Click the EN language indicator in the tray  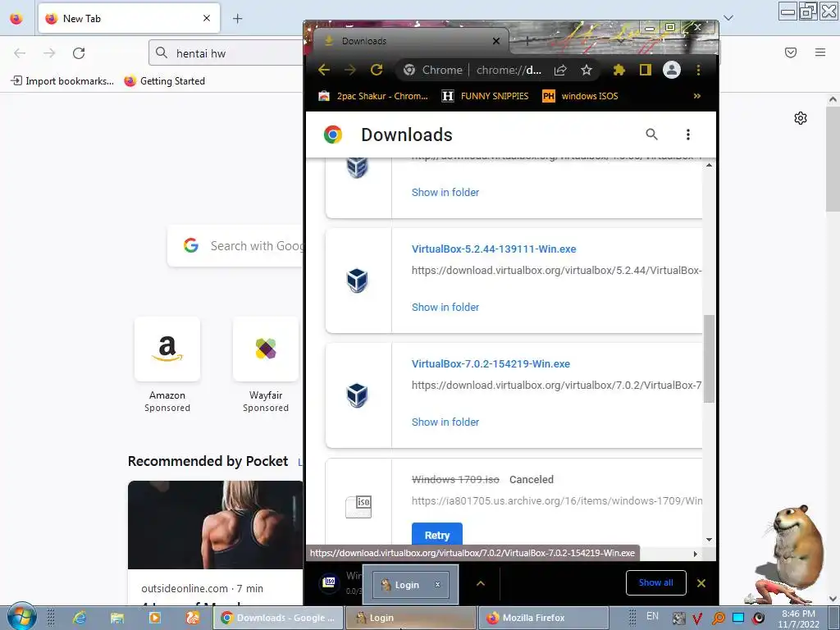pos(652,616)
